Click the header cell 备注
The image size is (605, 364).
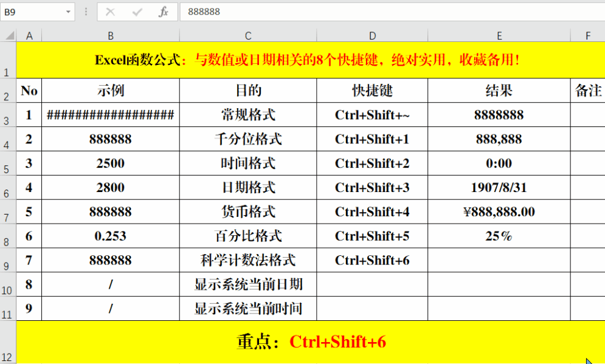click(588, 91)
